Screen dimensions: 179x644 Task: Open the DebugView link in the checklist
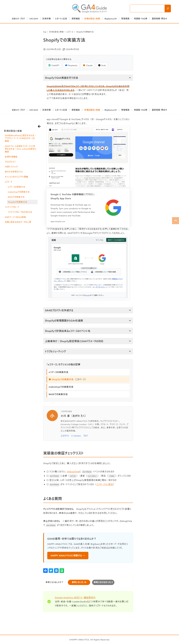click(x=73, y=472)
